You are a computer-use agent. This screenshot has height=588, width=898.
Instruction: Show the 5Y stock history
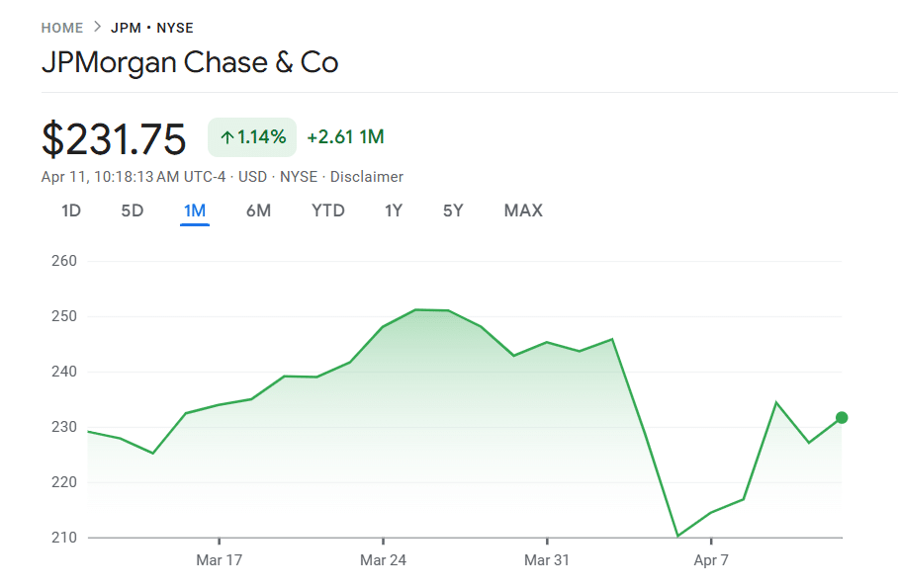[x=451, y=210]
